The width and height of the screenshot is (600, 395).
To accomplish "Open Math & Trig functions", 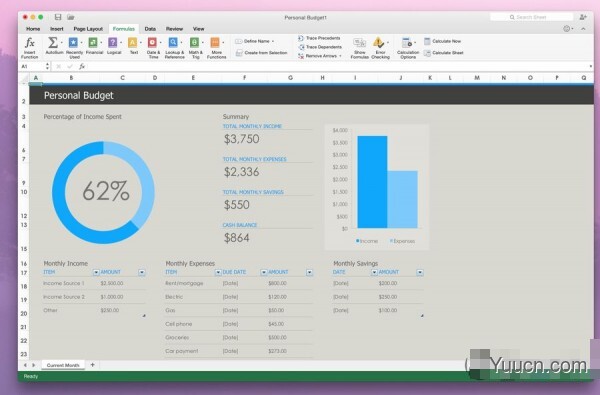I will tap(194, 42).
